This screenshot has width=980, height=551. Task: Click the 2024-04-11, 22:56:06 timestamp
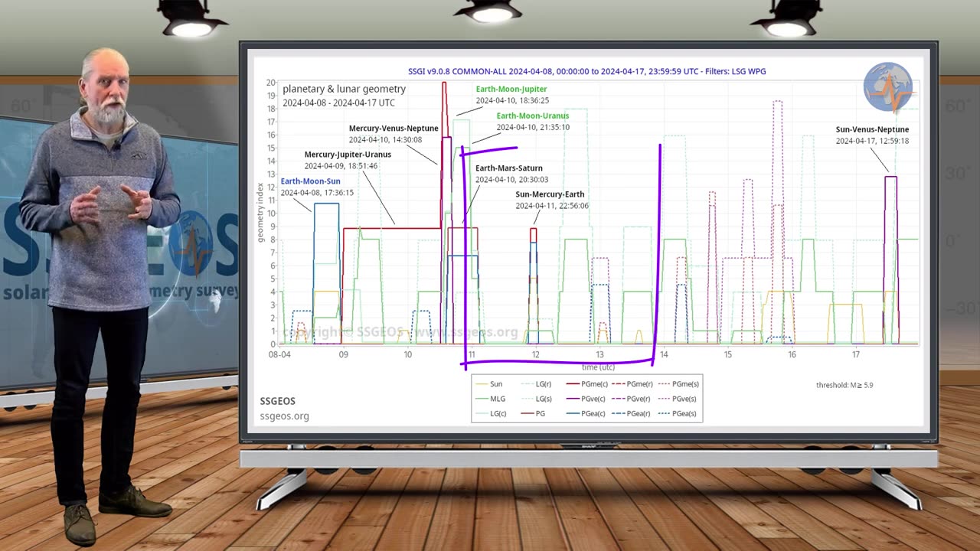pyautogui.click(x=552, y=206)
